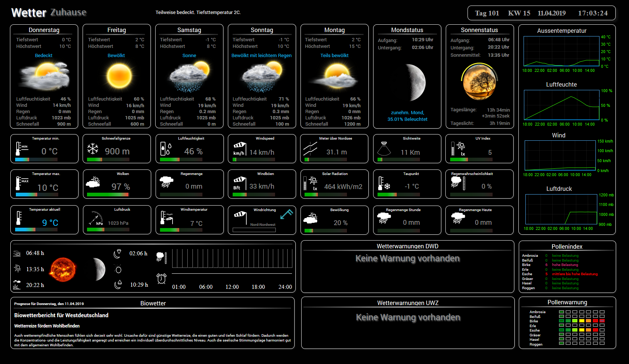Click the Montag partly cloudy weather icon
Screen dimensions: 629x364
pos(334,76)
